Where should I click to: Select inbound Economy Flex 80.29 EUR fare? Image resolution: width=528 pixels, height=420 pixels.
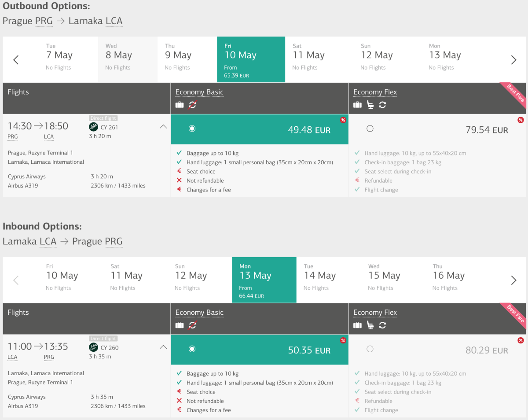(x=370, y=349)
